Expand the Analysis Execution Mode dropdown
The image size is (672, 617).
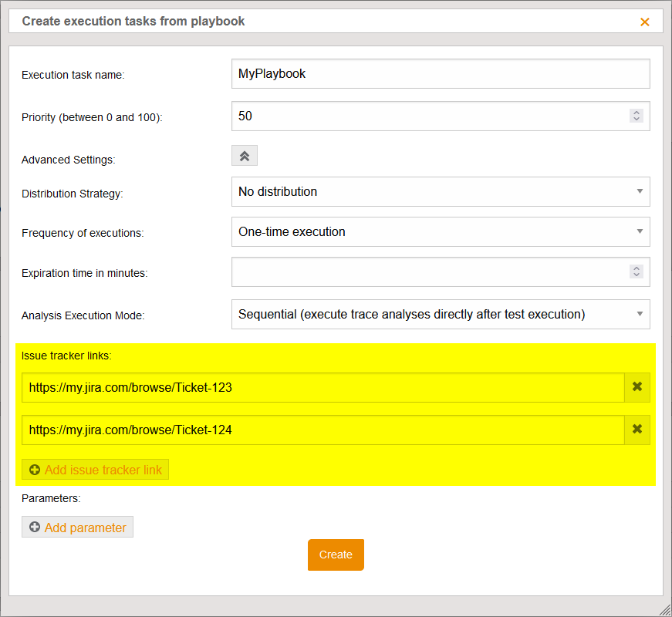[440, 314]
